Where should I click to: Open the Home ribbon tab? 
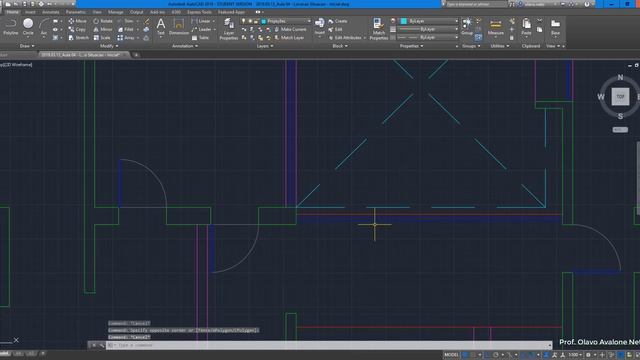tap(12, 12)
